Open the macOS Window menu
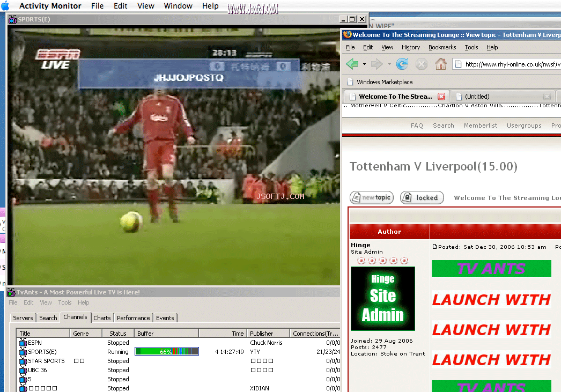The height and width of the screenshot is (392, 561). 178,6
